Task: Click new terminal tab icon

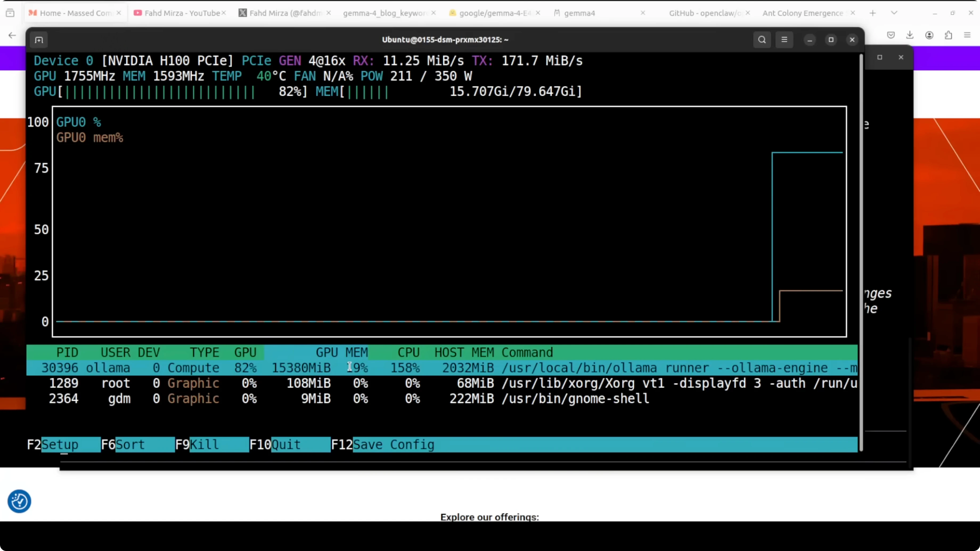Action: (x=39, y=40)
